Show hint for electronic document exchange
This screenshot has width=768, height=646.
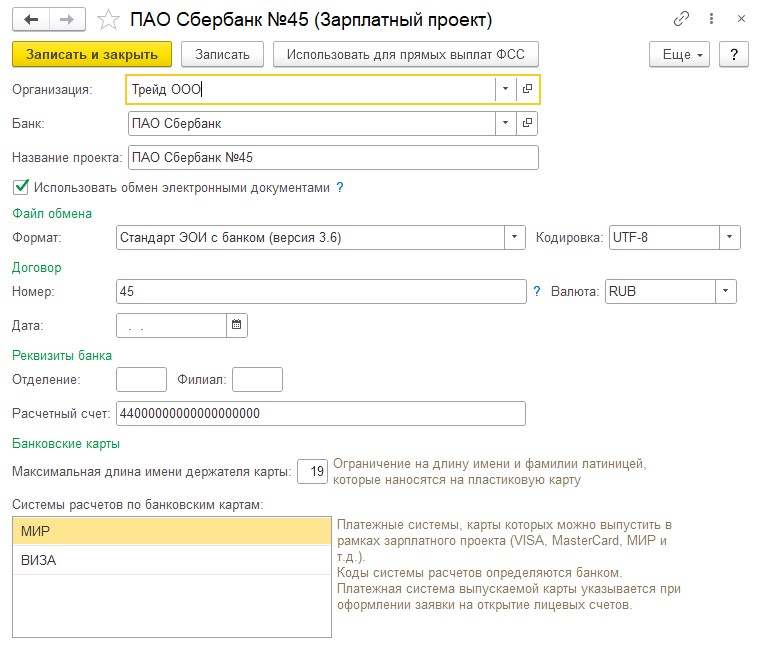tap(340, 188)
